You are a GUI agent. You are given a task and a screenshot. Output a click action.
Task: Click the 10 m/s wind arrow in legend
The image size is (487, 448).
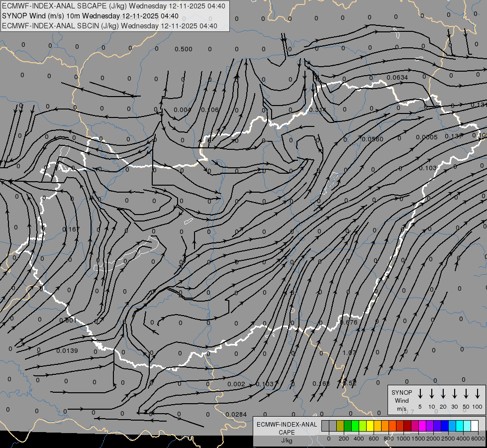click(431, 394)
